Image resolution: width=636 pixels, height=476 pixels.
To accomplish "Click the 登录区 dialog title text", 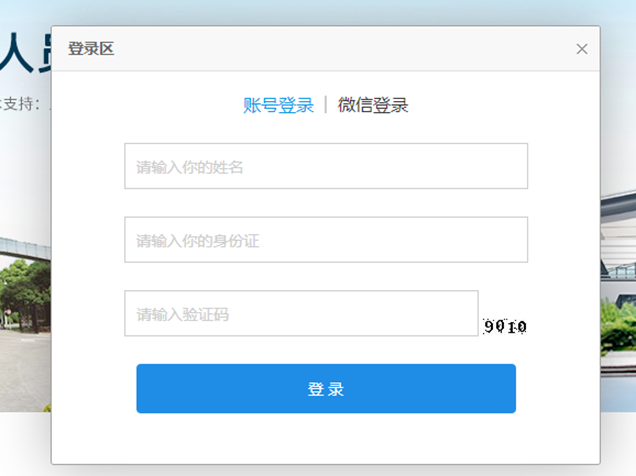I will coord(91,49).
